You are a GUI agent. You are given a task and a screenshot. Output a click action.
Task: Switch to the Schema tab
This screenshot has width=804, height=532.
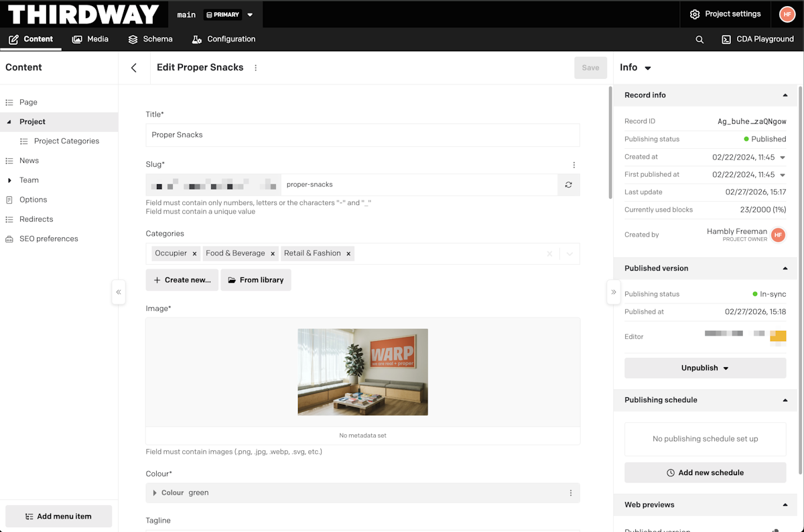[151, 40]
